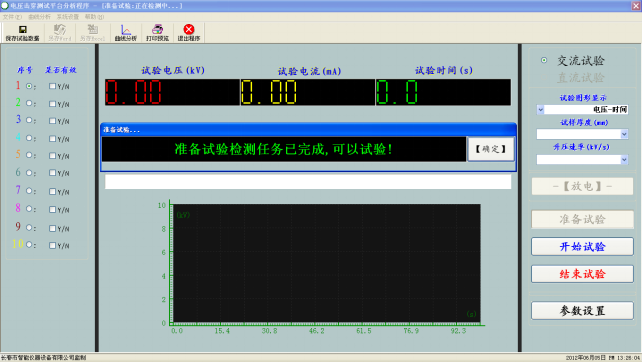The width and height of the screenshot is (642, 363).
Task: Tick the Y/N validity checkbox for row 1
Action: (52, 86)
